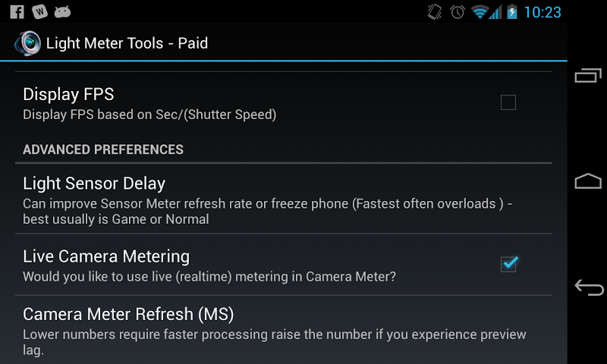Enable the Display FPS checkbox

508,102
